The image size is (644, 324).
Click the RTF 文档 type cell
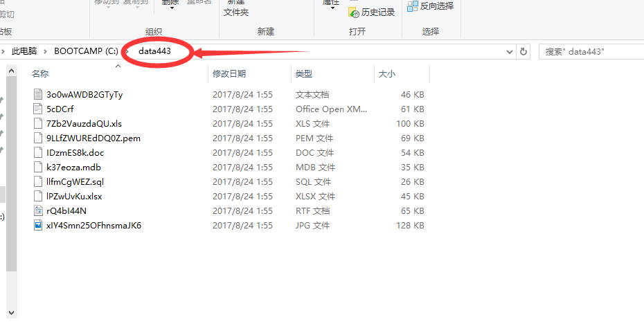pos(312,210)
